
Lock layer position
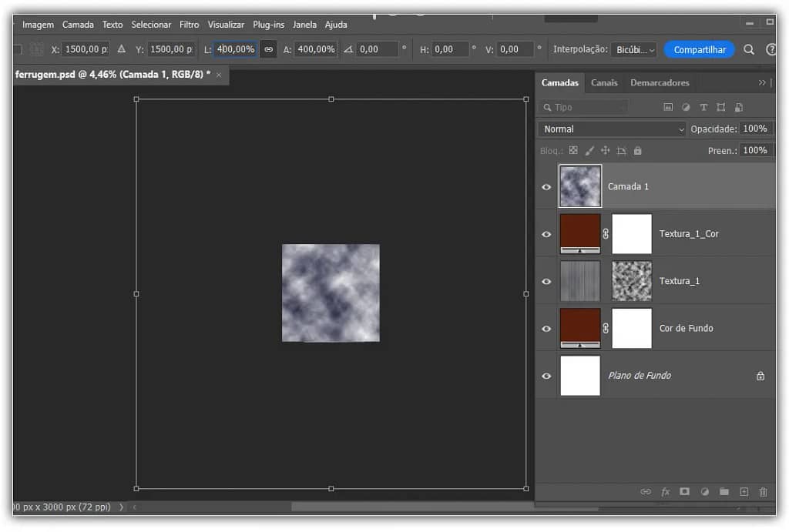coord(606,150)
